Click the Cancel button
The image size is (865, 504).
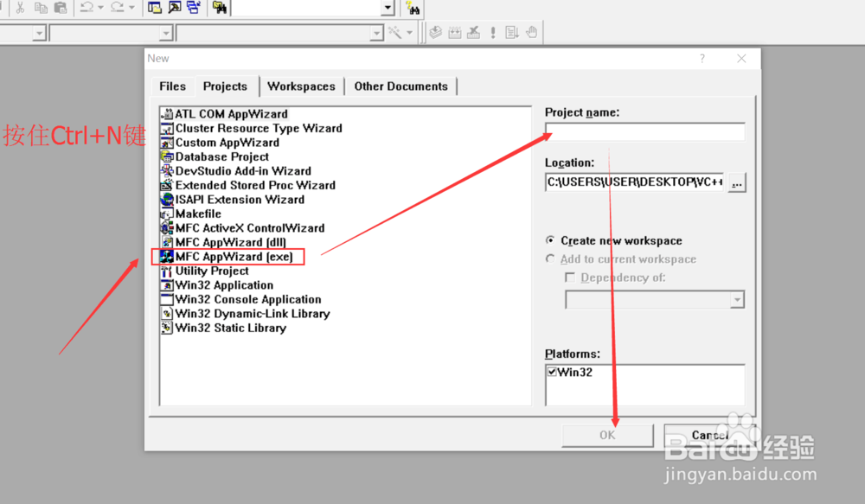coord(710,435)
